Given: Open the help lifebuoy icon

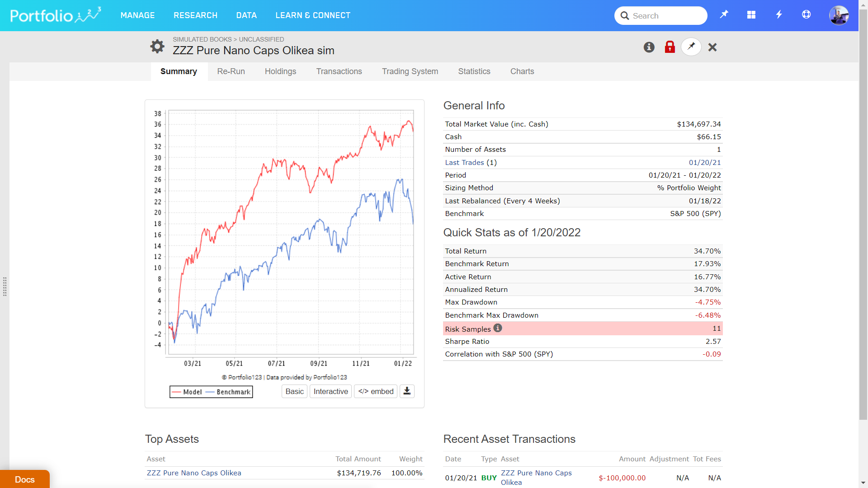Looking at the screenshot, I should (x=806, y=15).
